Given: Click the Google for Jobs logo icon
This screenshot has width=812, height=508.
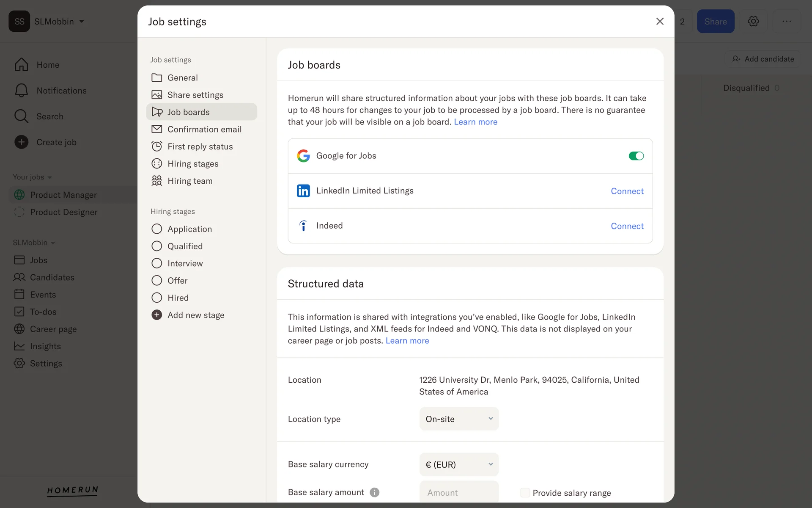Looking at the screenshot, I should tap(303, 156).
